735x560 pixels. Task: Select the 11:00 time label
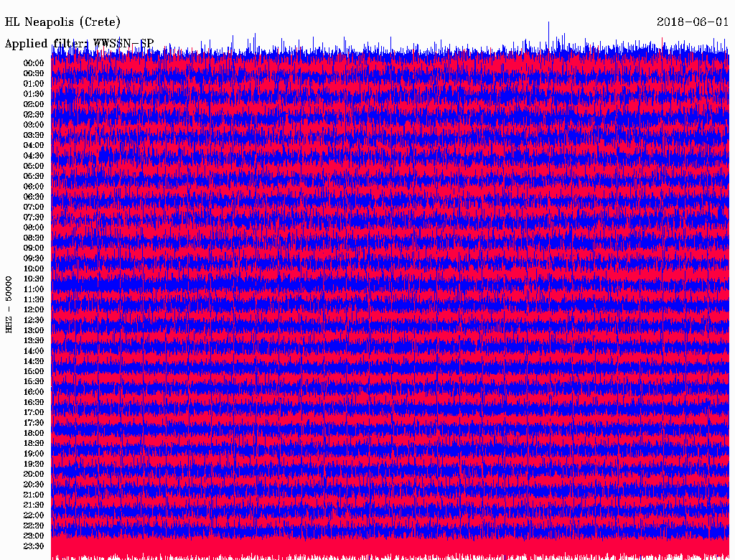[34, 289]
